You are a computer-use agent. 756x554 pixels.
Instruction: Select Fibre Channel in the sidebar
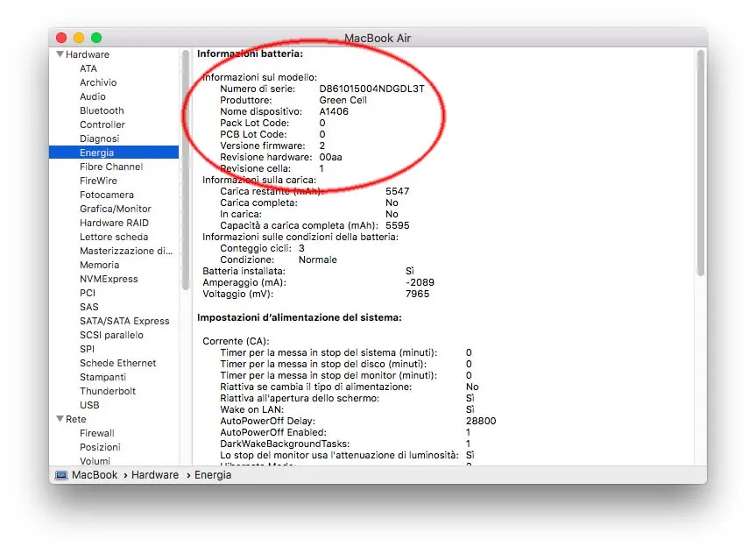[x=112, y=167]
